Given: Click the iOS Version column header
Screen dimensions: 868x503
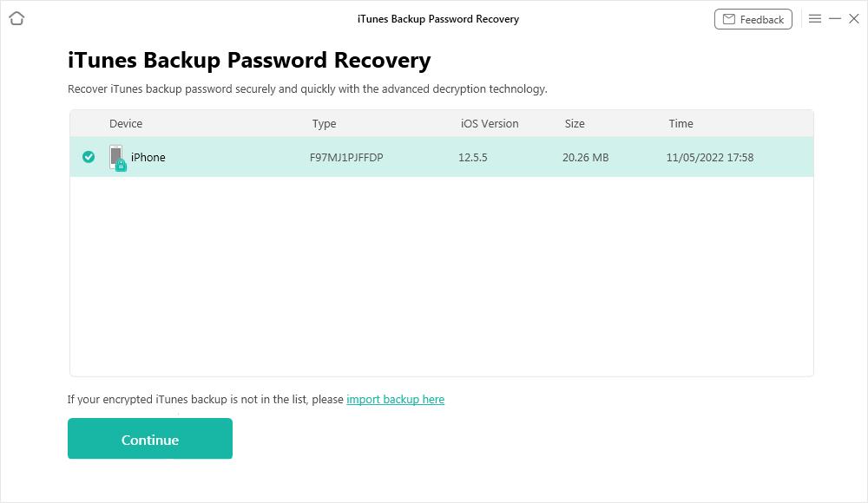Looking at the screenshot, I should (490, 124).
